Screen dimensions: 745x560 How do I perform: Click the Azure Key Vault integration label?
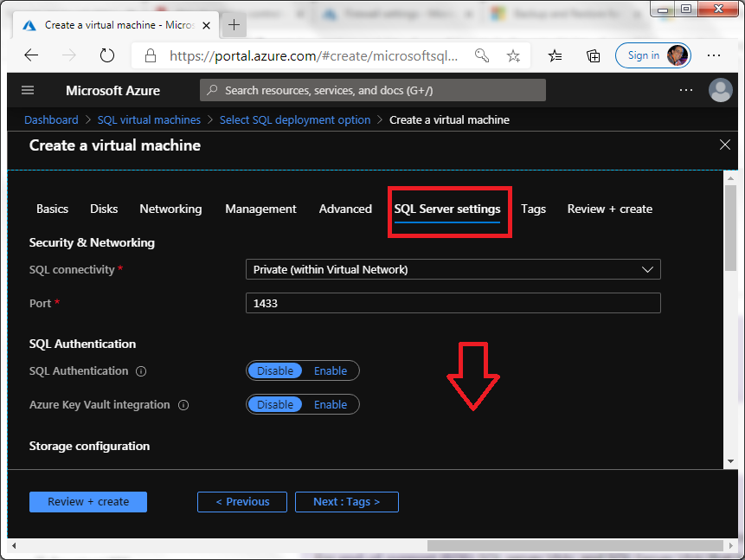[100, 404]
